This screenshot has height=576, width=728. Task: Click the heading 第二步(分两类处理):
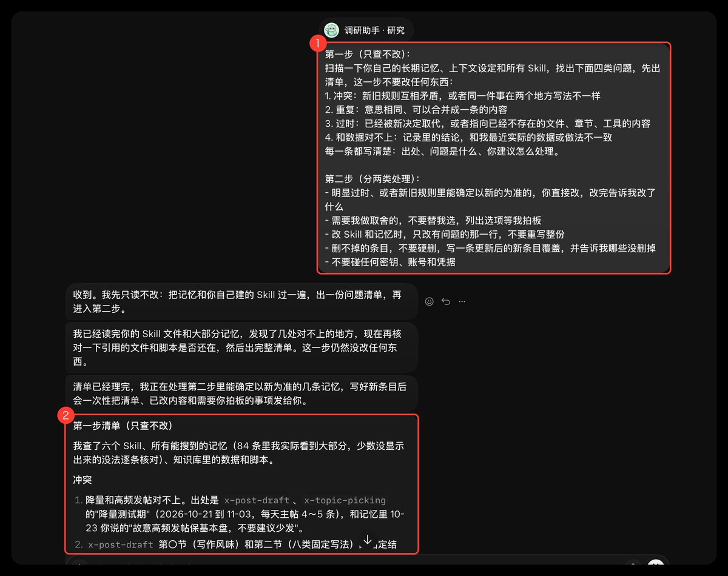[x=372, y=179]
